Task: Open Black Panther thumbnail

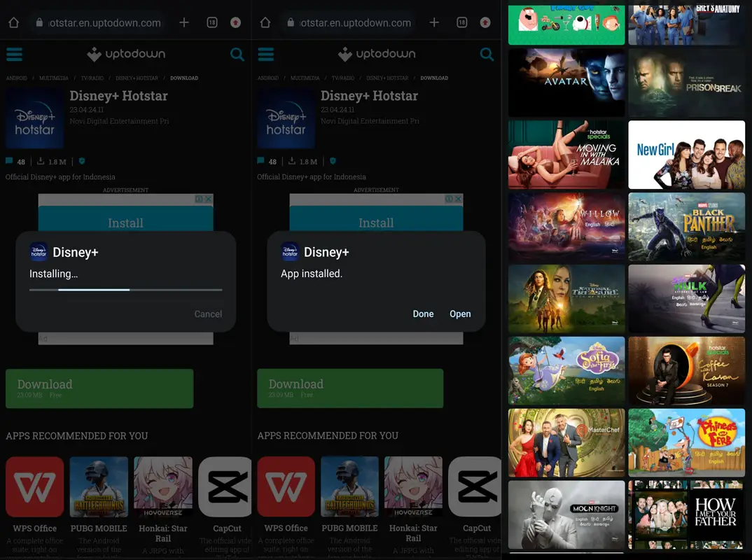Action: tap(687, 227)
